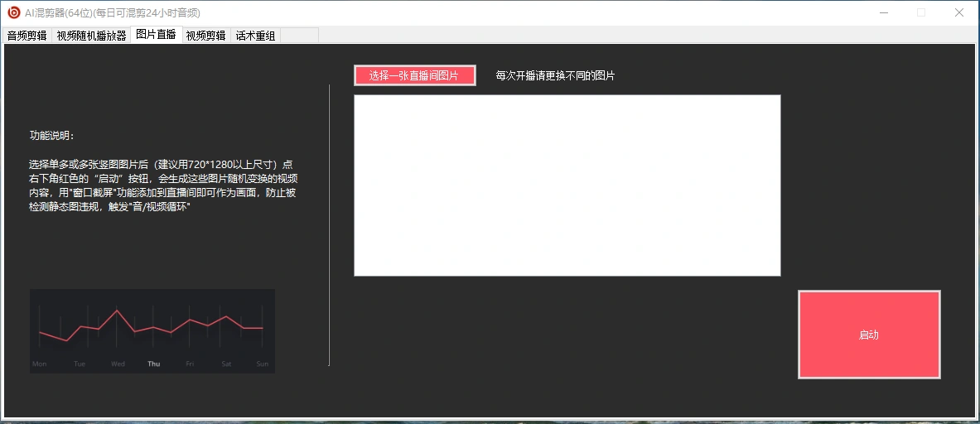The image size is (980, 424).
Task: Click the chart peak above Wed
Action: [x=118, y=311]
